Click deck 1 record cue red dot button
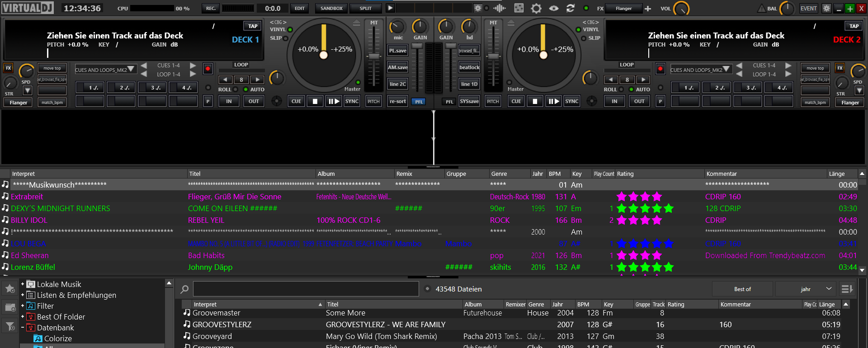The image size is (868, 348). (x=208, y=69)
